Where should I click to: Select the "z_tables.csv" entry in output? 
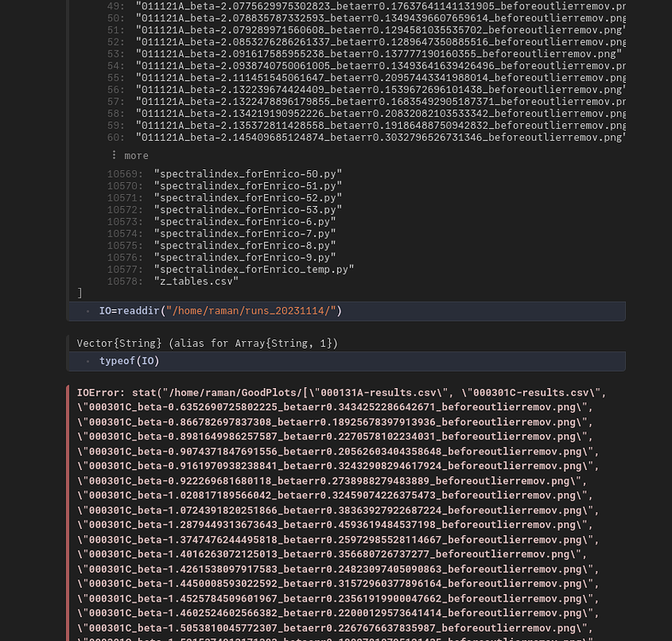click(x=196, y=281)
